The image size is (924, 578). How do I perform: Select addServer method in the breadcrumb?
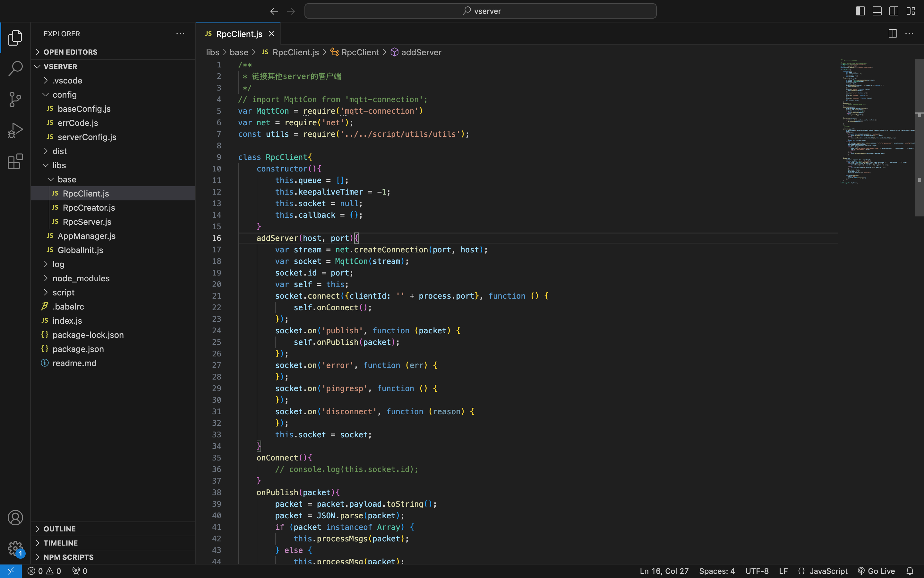(416, 52)
